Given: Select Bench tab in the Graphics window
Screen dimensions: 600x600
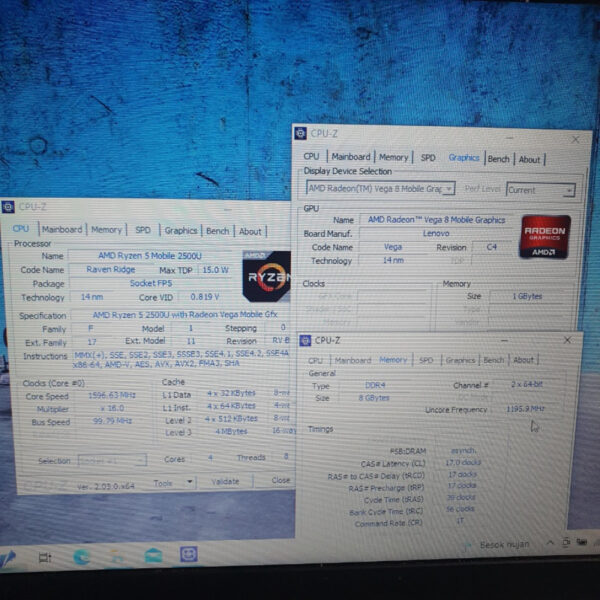Looking at the screenshot, I should pos(498,159).
